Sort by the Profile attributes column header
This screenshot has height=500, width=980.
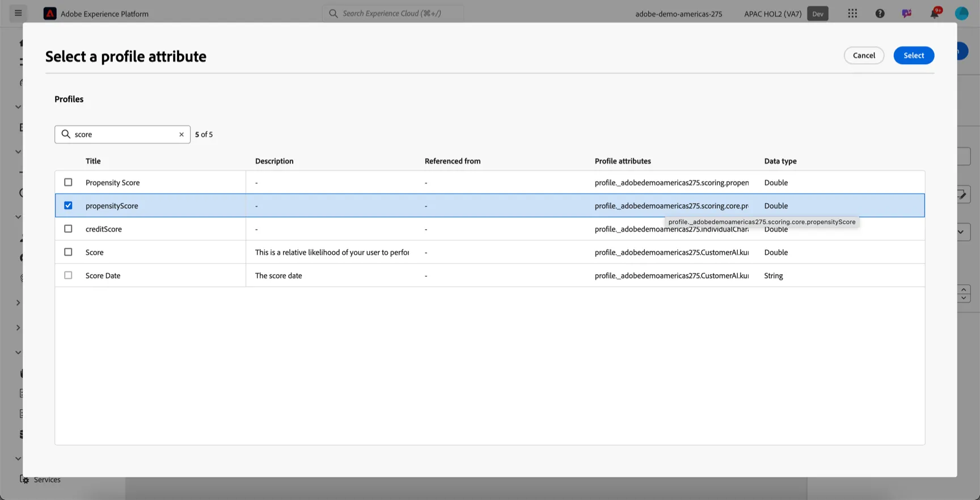click(623, 161)
